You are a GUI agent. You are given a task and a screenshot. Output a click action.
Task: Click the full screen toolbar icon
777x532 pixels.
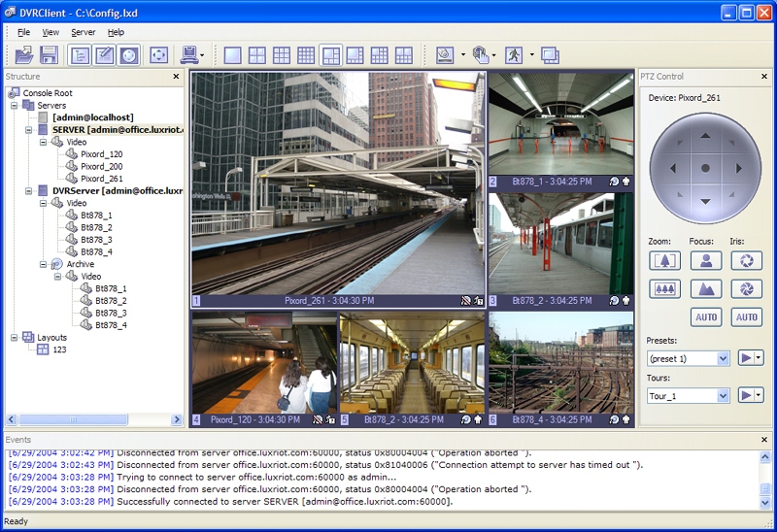(x=159, y=55)
